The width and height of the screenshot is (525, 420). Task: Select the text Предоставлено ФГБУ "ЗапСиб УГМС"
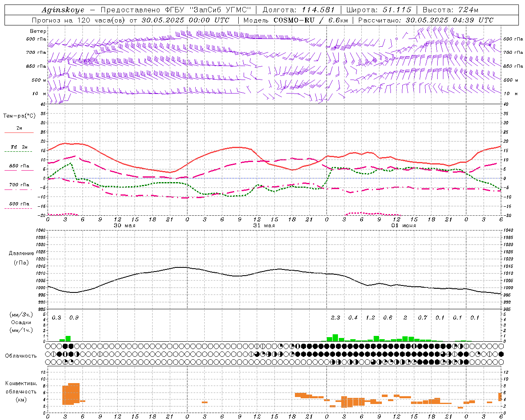[x=176, y=10]
